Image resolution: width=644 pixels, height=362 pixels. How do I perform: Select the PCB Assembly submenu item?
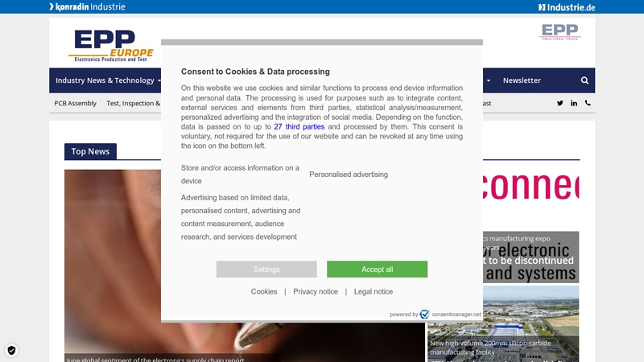pyautogui.click(x=75, y=103)
